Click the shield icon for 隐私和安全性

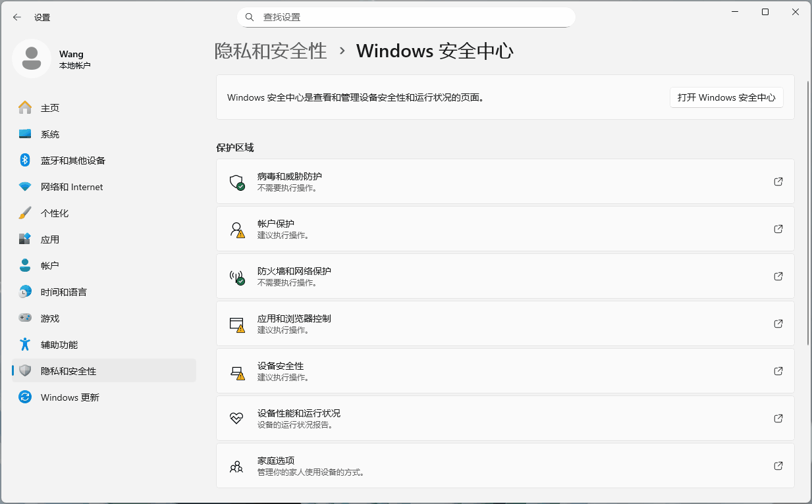pos(25,370)
